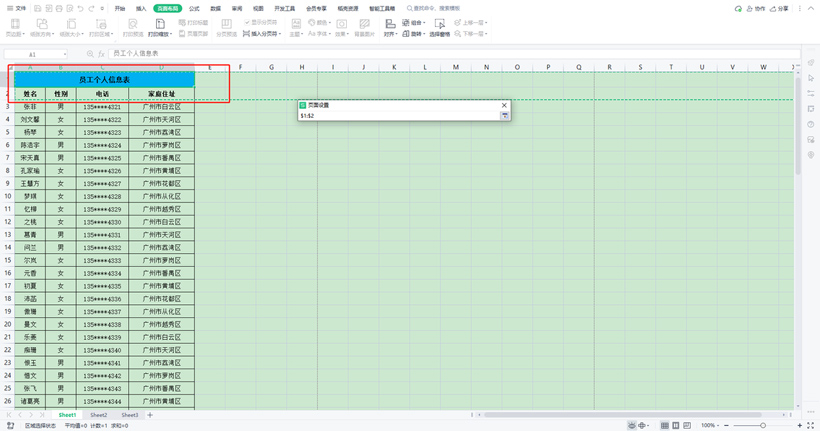Screen dimensions: 820x431
Task: Click the 打印标题 print titles icon
Action: [x=197, y=22]
